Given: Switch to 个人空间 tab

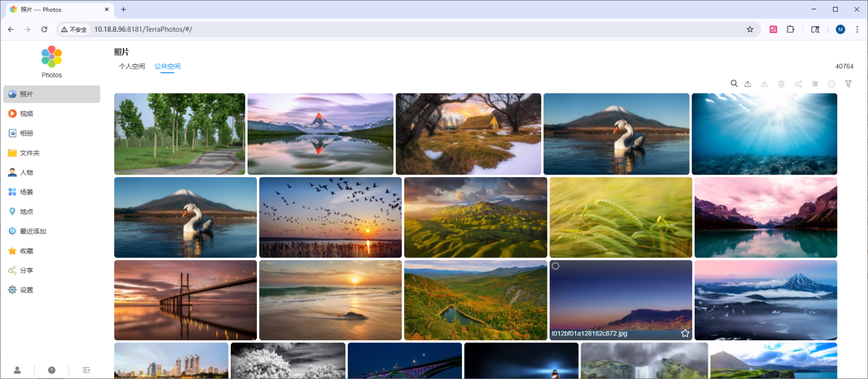Looking at the screenshot, I should [x=132, y=66].
